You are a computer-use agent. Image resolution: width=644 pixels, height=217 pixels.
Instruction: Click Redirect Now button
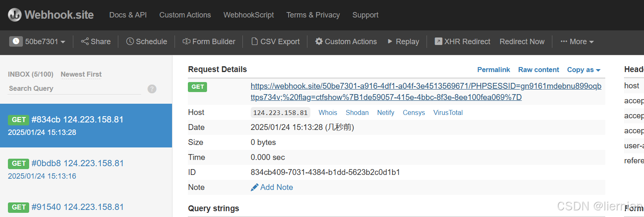pyautogui.click(x=522, y=41)
